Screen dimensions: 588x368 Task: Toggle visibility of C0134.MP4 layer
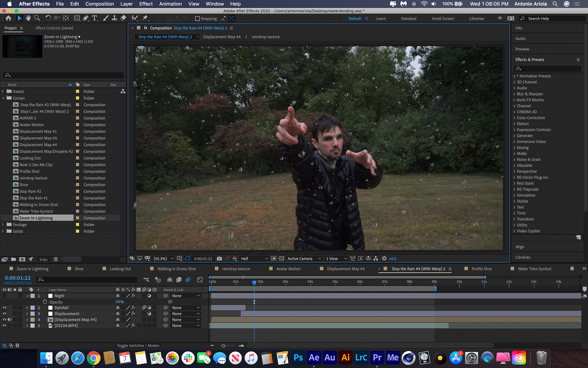coord(4,325)
